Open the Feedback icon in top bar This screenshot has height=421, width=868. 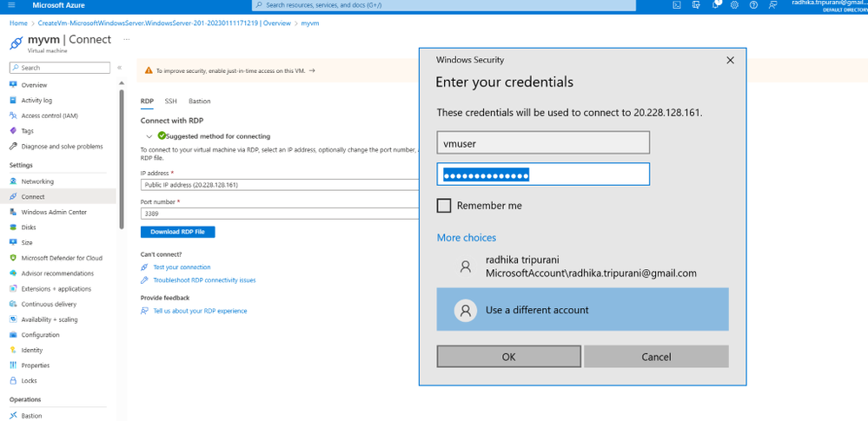click(772, 5)
